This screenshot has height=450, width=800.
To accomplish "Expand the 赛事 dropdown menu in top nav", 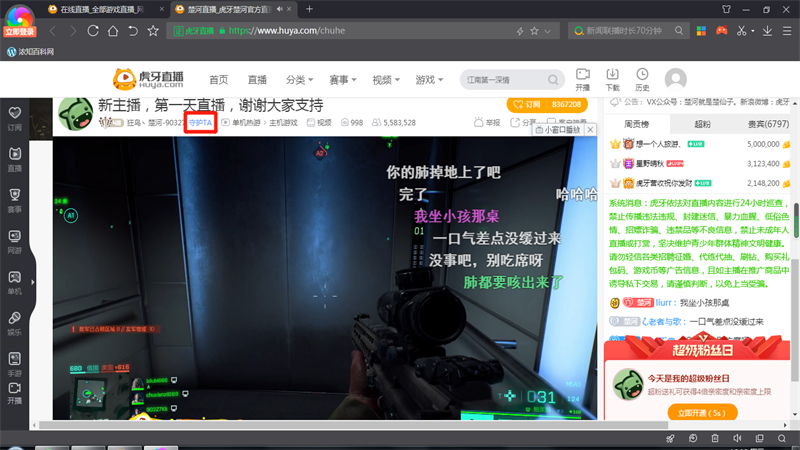I will 343,80.
